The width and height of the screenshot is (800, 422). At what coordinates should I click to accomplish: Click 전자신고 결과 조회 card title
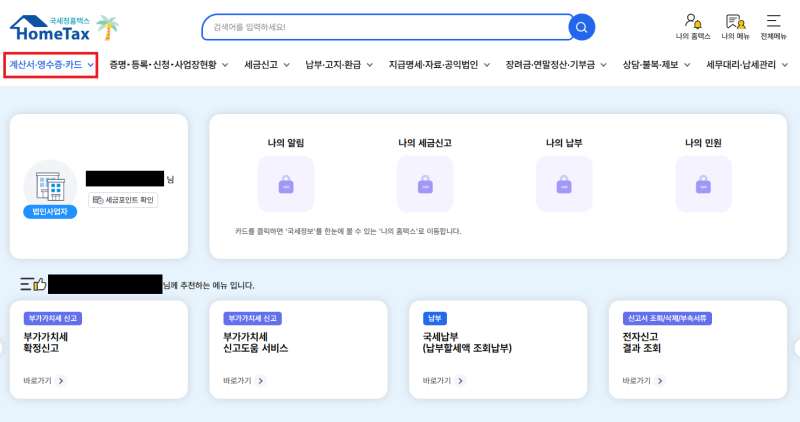pos(641,342)
